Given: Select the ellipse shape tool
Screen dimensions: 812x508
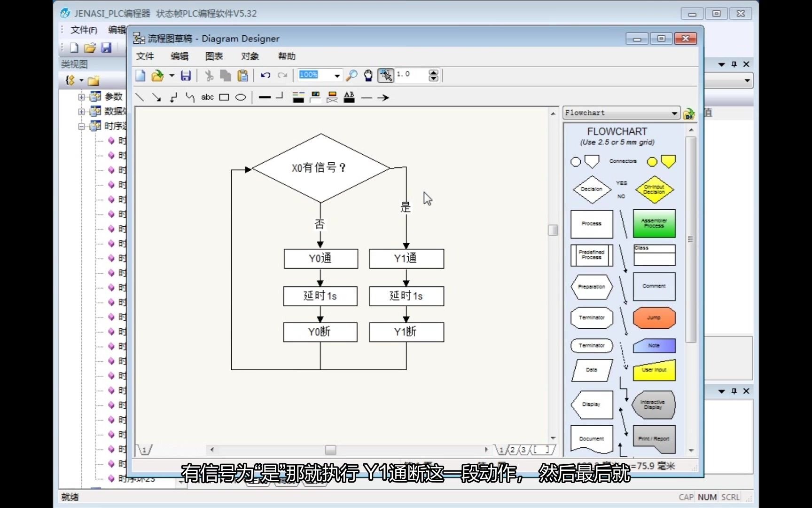Looking at the screenshot, I should 241,97.
